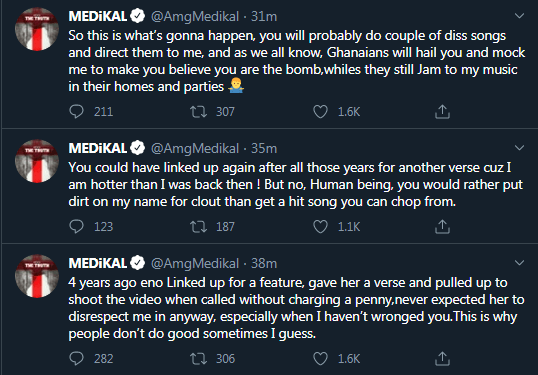The image size is (538, 375).
Task: Open the 31m tweet's chevron options menu
Action: point(519,16)
